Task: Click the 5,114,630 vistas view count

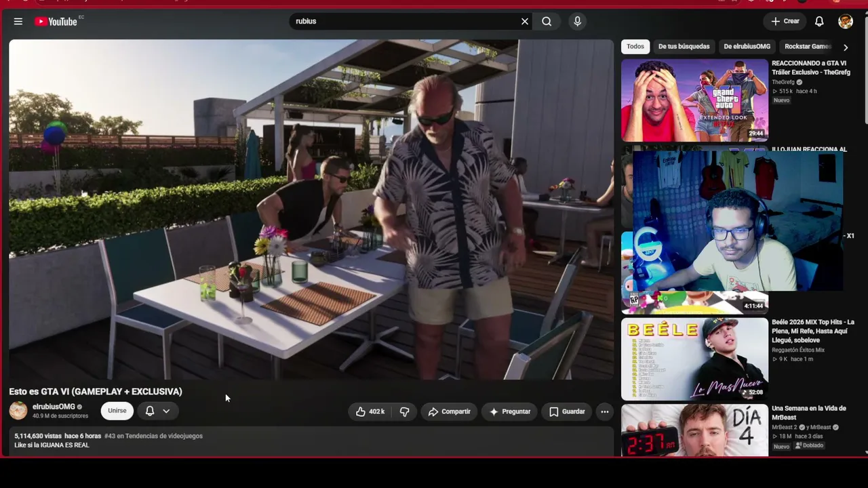Action: coord(38,436)
